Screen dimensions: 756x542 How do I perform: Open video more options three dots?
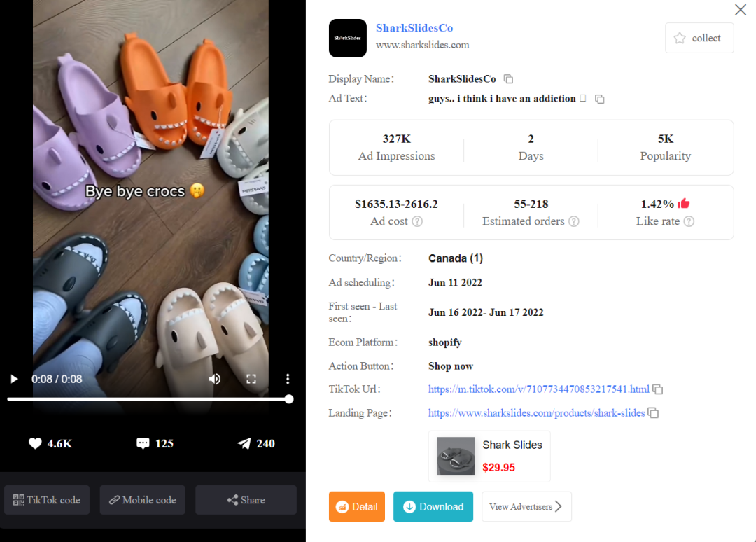click(288, 379)
